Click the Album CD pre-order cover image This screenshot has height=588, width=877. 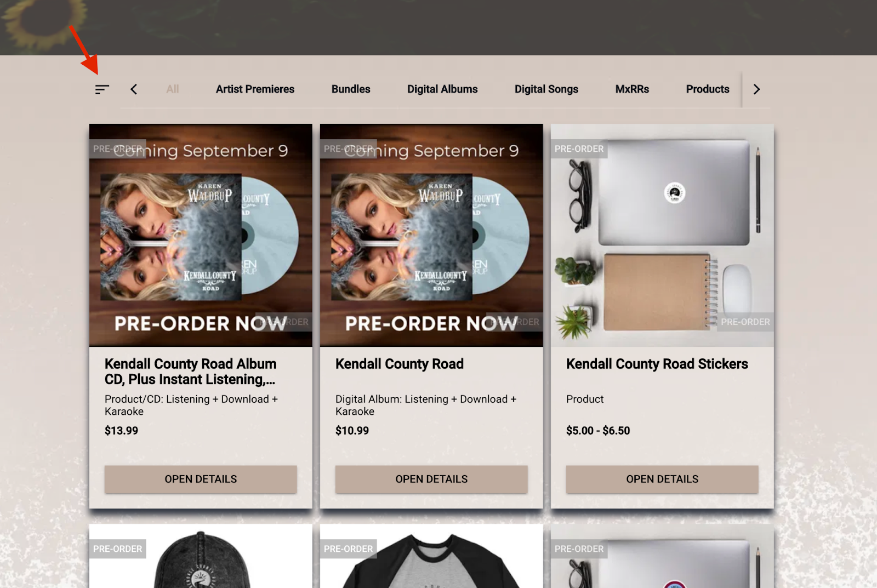[x=201, y=235]
